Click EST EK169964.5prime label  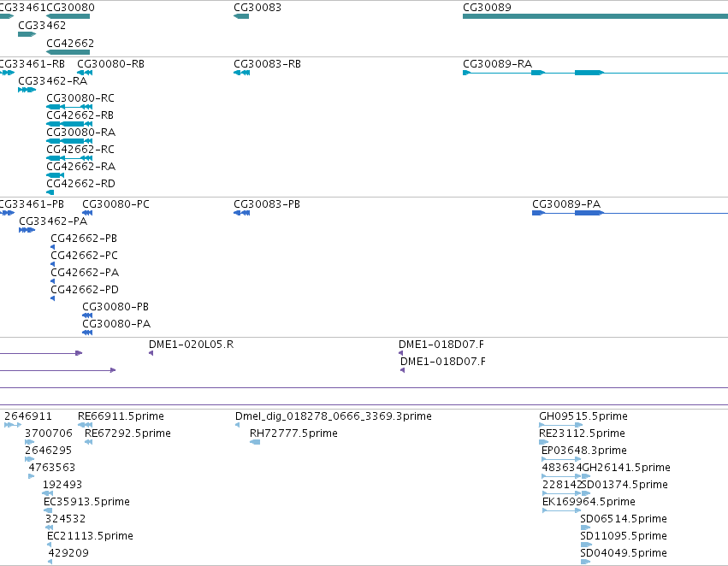(x=589, y=502)
